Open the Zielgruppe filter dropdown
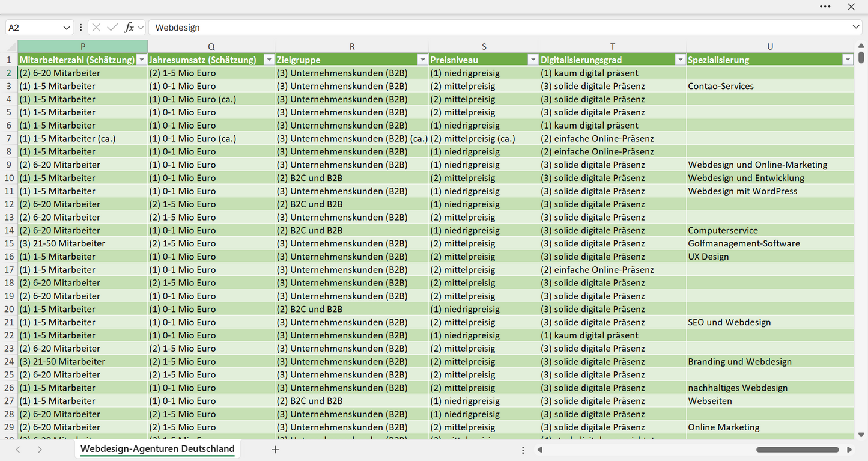This screenshot has width=868, height=461. coord(423,60)
